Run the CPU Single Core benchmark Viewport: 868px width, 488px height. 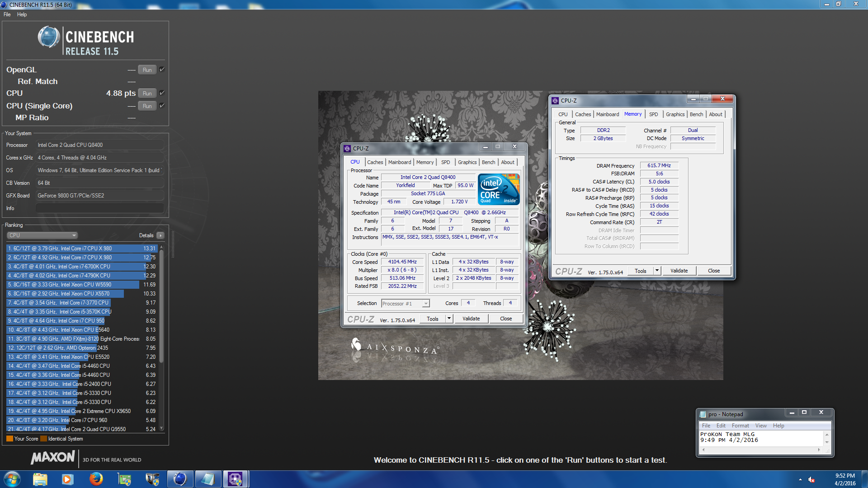pos(147,106)
